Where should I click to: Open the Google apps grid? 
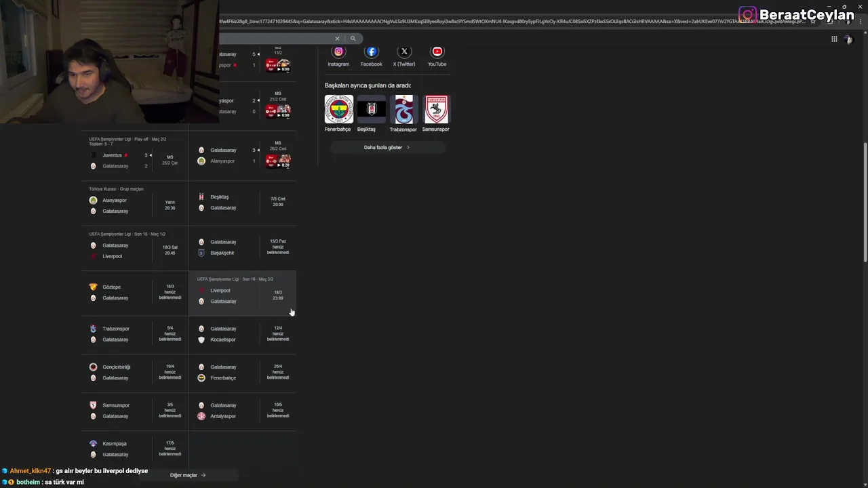[834, 39]
